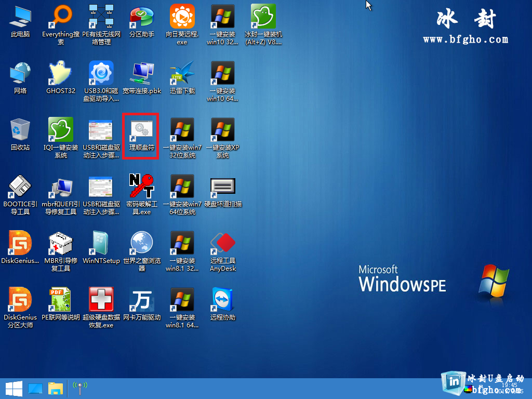The image size is (532, 399).
Task: Open USB3.0和磁盘驱动导入 shortcut
Action: [x=101, y=81]
